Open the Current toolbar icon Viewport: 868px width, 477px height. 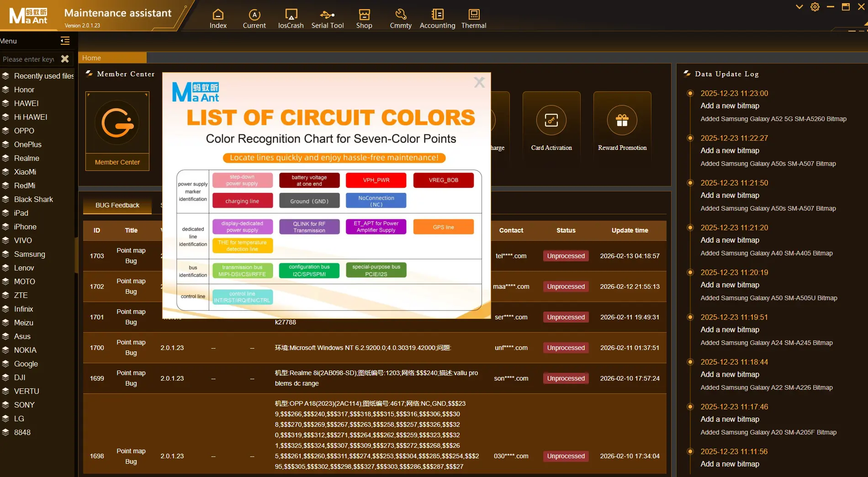[254, 19]
